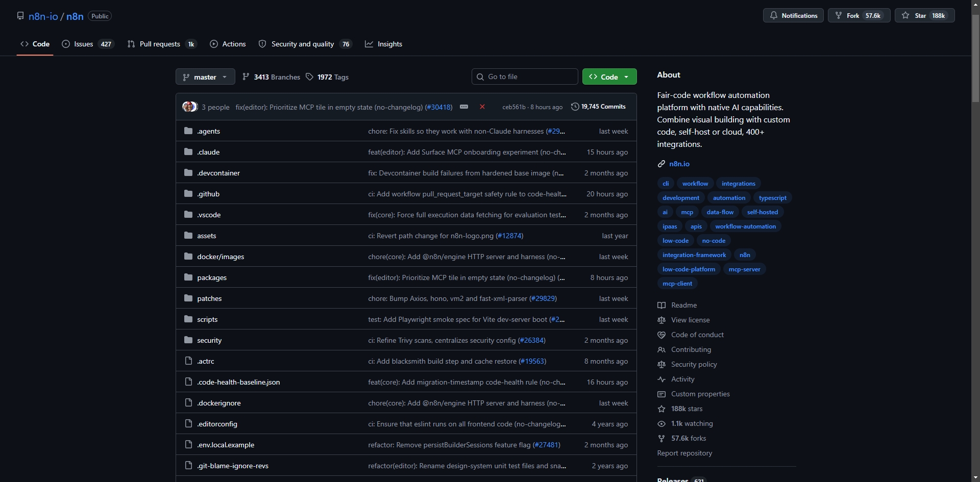This screenshot has height=482, width=980.
Task: Click the .editorconfig file icon
Action: coord(188,423)
